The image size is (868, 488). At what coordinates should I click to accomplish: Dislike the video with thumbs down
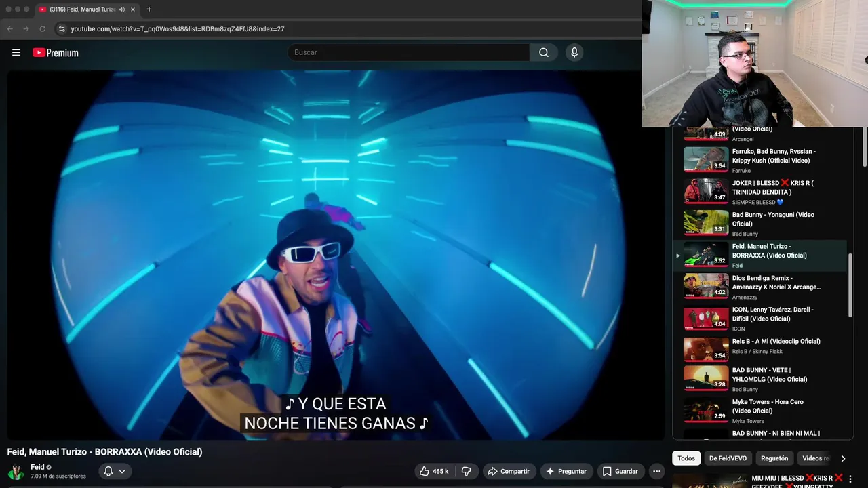pos(467,471)
